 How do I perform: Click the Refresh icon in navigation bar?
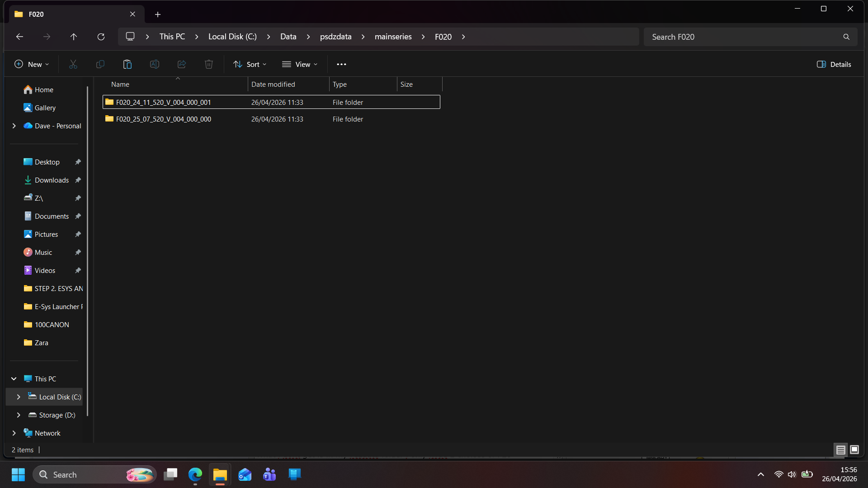click(101, 37)
